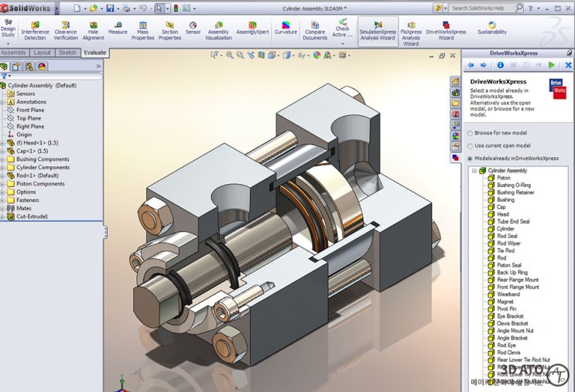
Task: Toggle Curvature display
Action: [x=286, y=28]
